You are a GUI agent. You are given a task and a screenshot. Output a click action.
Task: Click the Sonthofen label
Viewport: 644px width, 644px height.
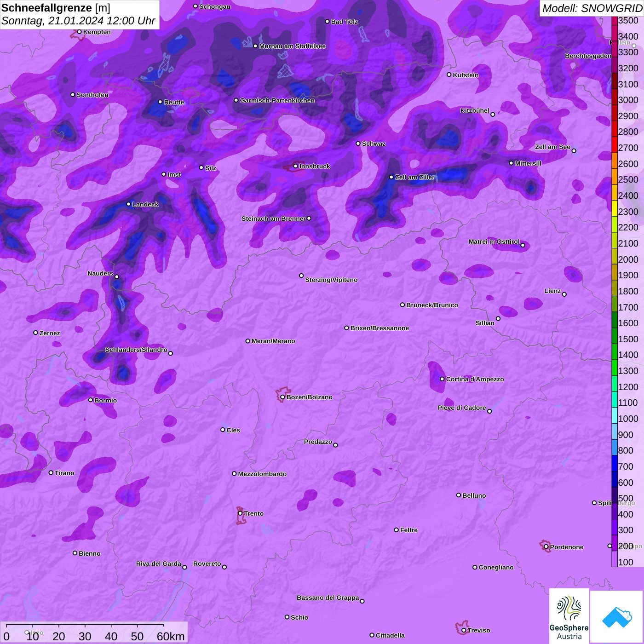click(92, 95)
